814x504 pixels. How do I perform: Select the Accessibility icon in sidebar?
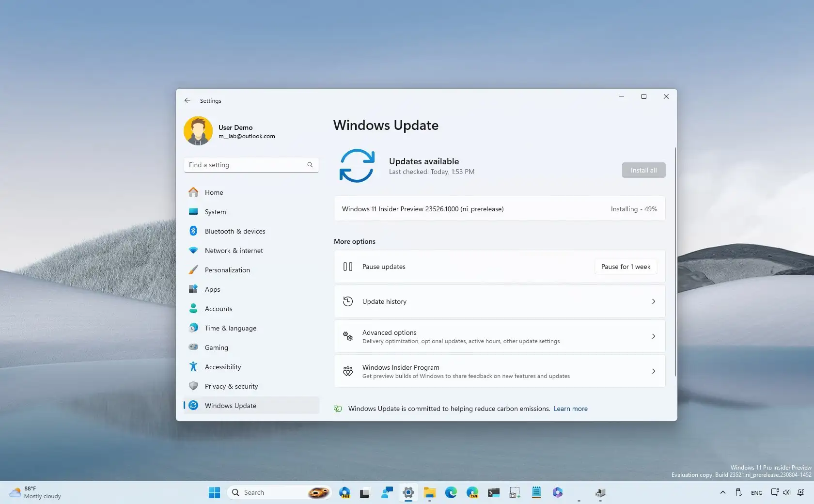coord(194,367)
